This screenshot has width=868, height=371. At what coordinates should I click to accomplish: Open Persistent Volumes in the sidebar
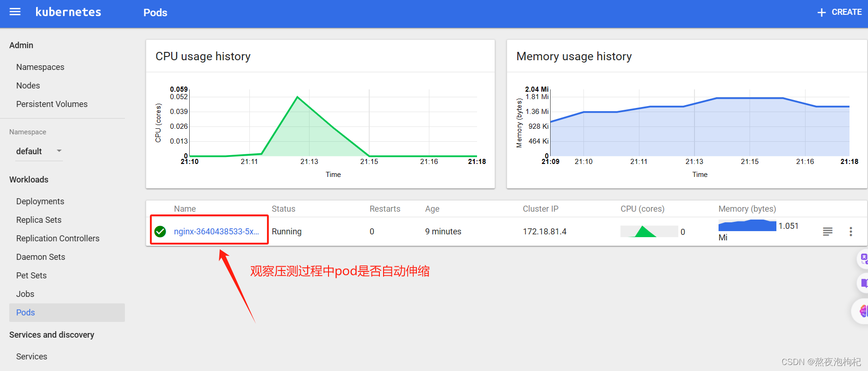(52, 104)
